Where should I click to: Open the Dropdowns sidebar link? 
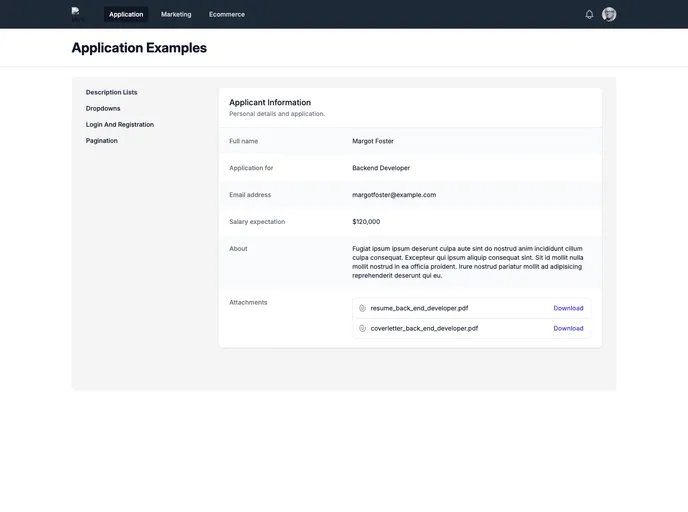[x=103, y=108]
